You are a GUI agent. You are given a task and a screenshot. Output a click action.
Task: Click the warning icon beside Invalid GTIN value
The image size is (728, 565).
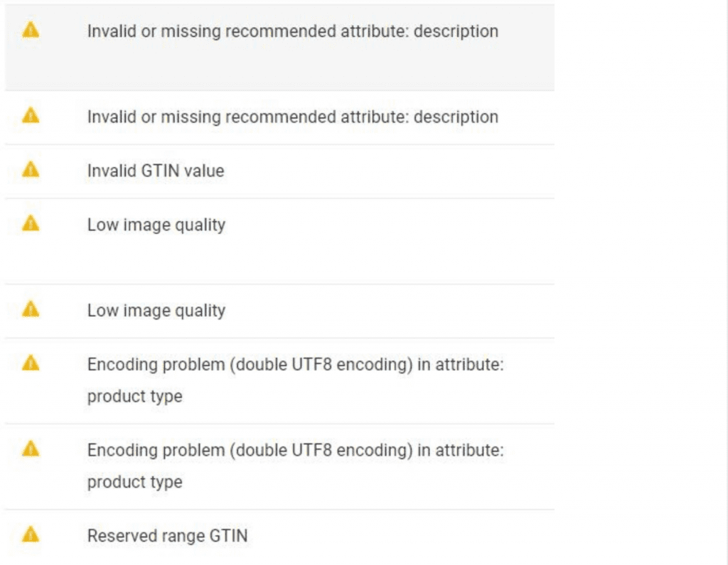click(x=30, y=170)
